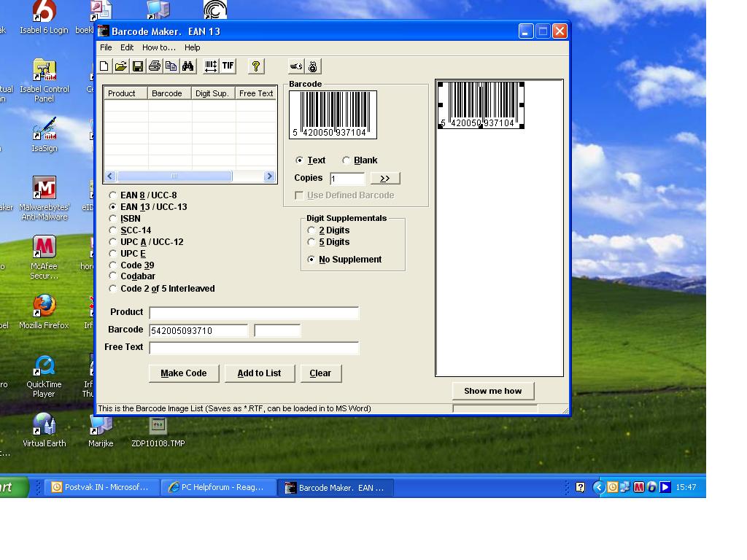Save using the floppy disk icon

[x=137, y=66]
